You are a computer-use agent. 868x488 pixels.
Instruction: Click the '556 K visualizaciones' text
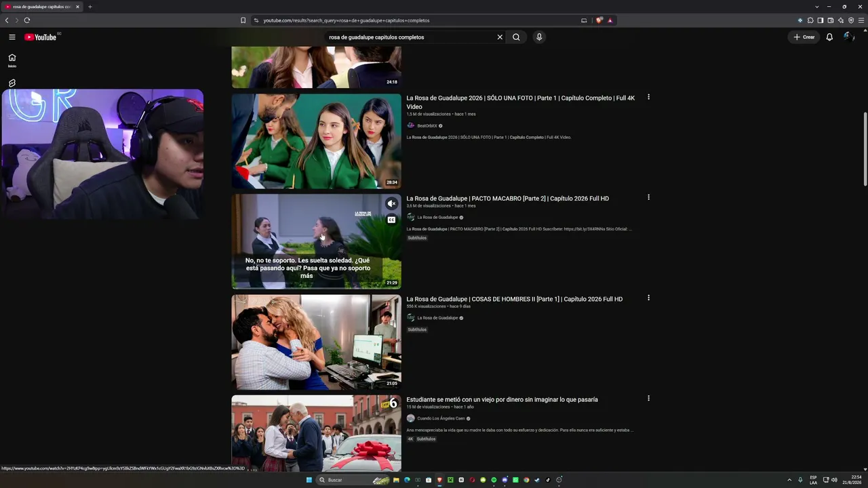click(427, 306)
